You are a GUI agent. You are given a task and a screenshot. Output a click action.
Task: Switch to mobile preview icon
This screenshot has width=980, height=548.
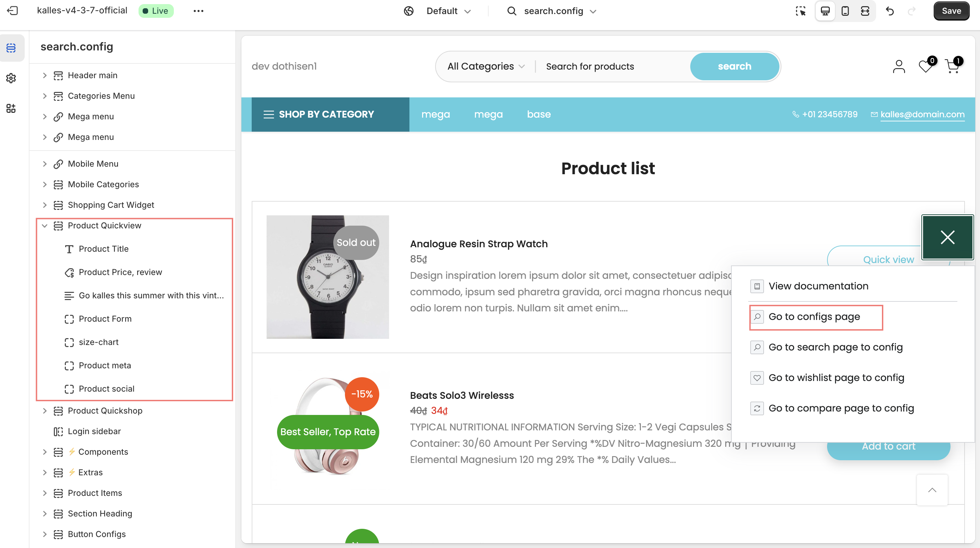pyautogui.click(x=845, y=11)
